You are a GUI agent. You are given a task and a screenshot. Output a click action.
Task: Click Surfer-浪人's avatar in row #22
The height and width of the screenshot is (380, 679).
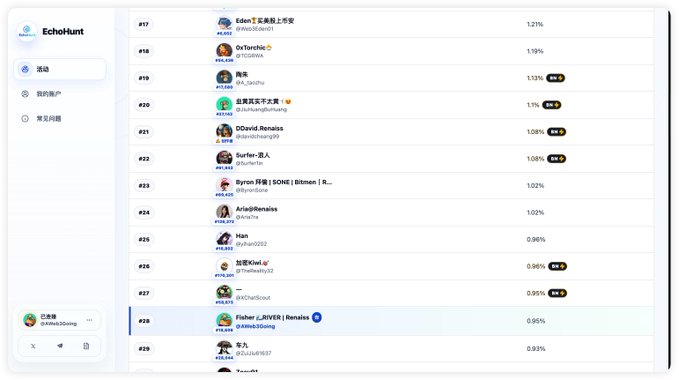224,158
